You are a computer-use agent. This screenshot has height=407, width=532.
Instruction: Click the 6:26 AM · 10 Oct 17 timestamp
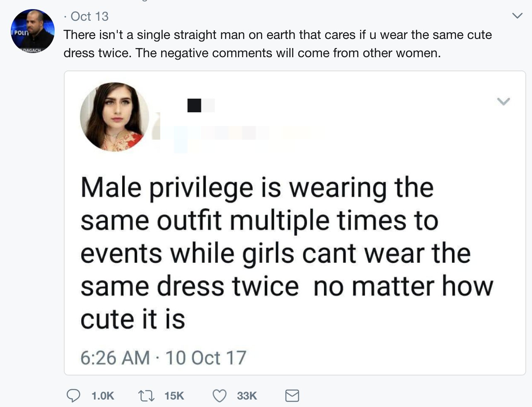(x=163, y=358)
